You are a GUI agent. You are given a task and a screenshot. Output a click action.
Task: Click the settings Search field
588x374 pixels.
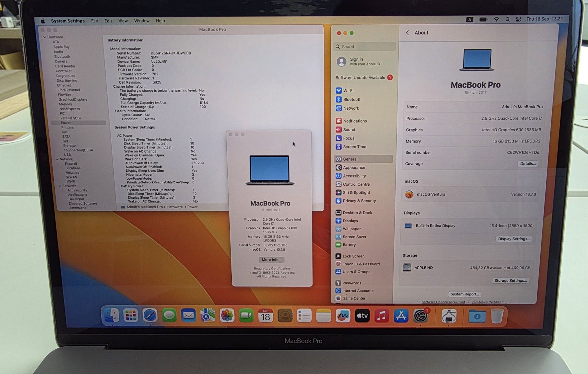pos(365,47)
